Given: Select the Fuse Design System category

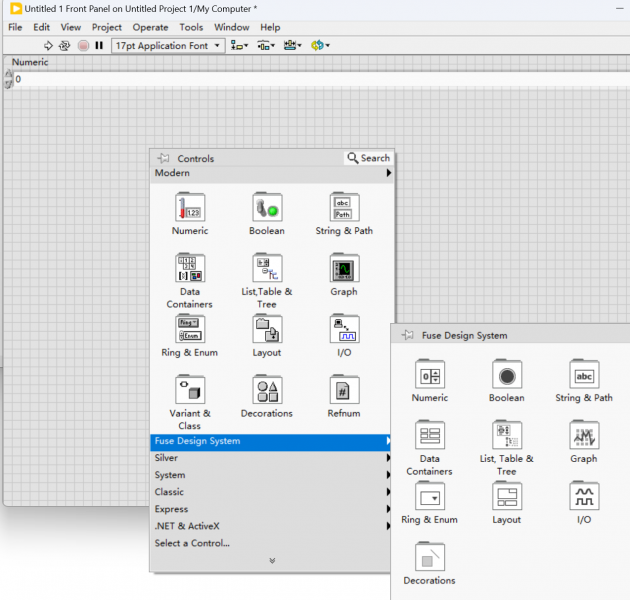Looking at the screenshot, I should (x=271, y=441).
